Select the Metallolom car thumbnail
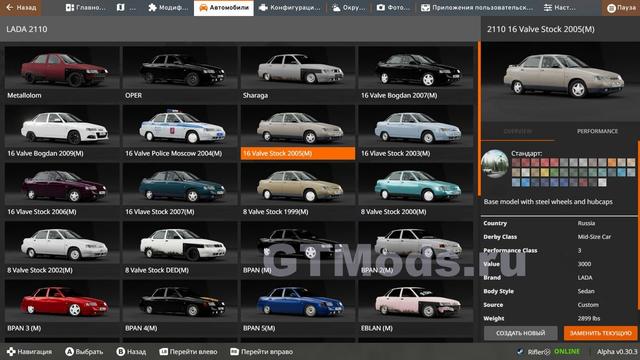640x360 pixels. (62, 74)
